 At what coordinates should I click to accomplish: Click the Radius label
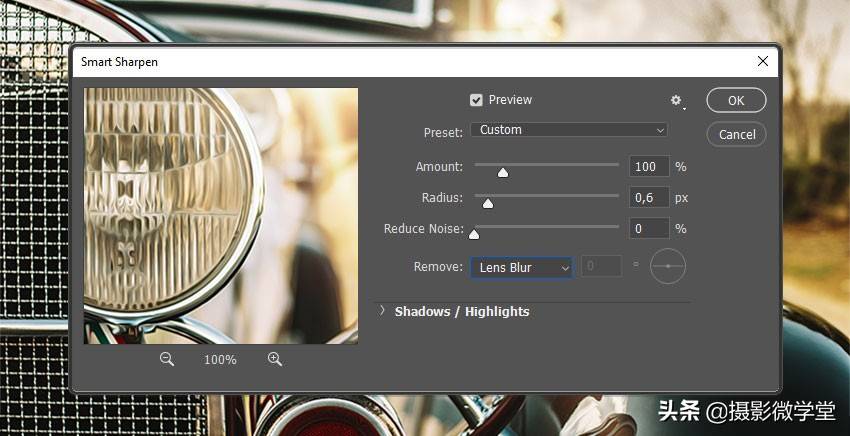coord(442,197)
